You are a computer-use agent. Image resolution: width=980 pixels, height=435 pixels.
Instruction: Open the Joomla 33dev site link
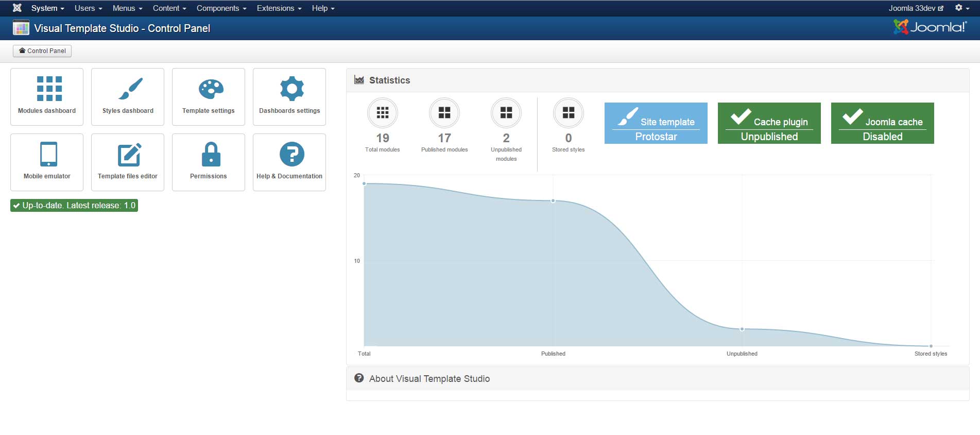point(916,8)
